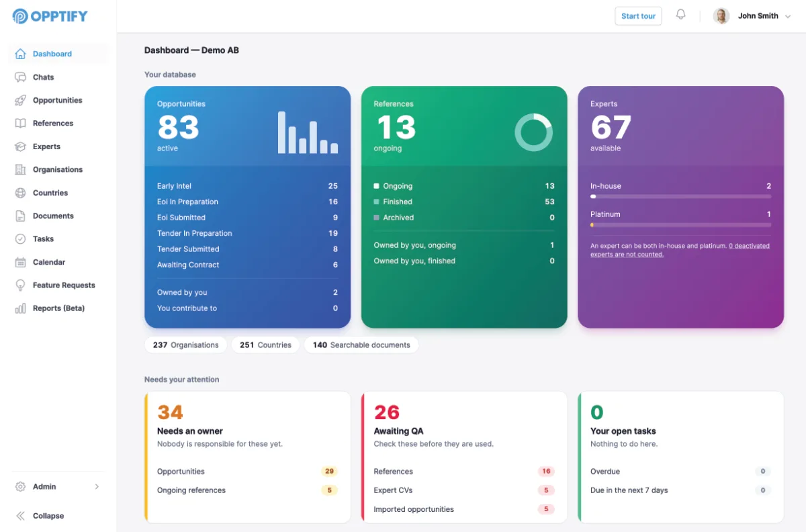
Task: Open notifications bell icon
Action: (680, 15)
